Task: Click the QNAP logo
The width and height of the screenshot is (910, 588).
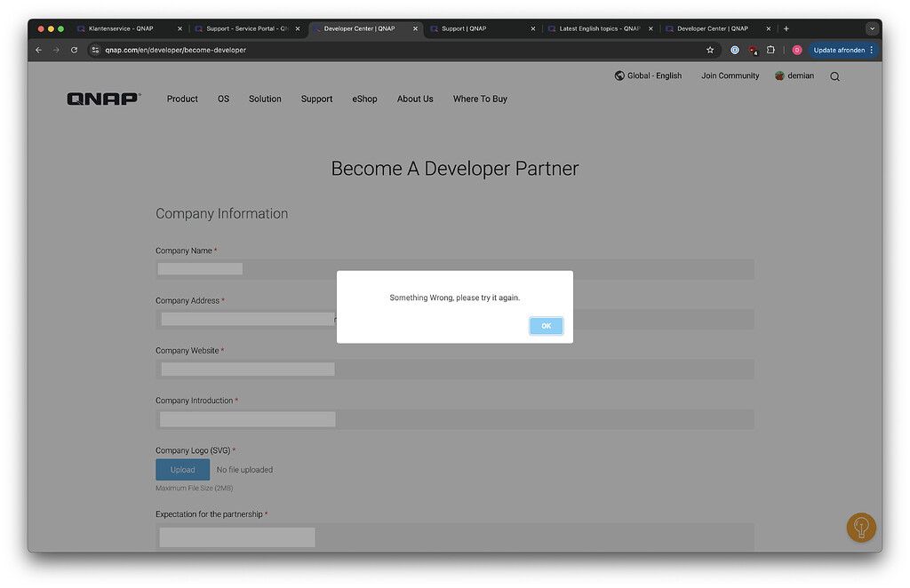Action: point(103,99)
